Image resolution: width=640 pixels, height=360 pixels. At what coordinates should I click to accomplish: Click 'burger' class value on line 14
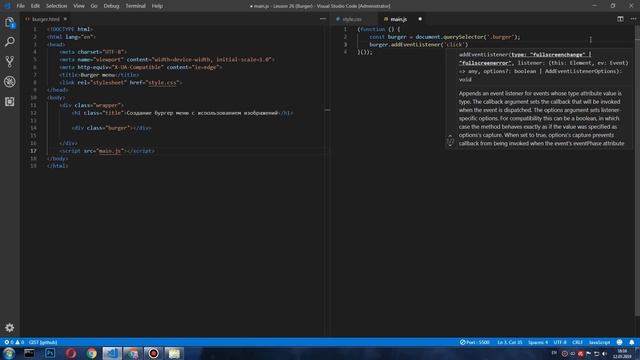click(x=117, y=128)
